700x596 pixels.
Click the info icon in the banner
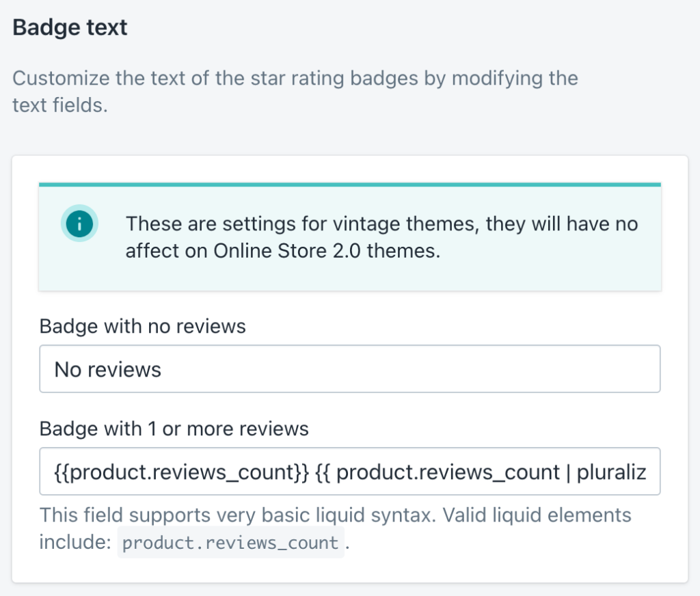pos(79,223)
